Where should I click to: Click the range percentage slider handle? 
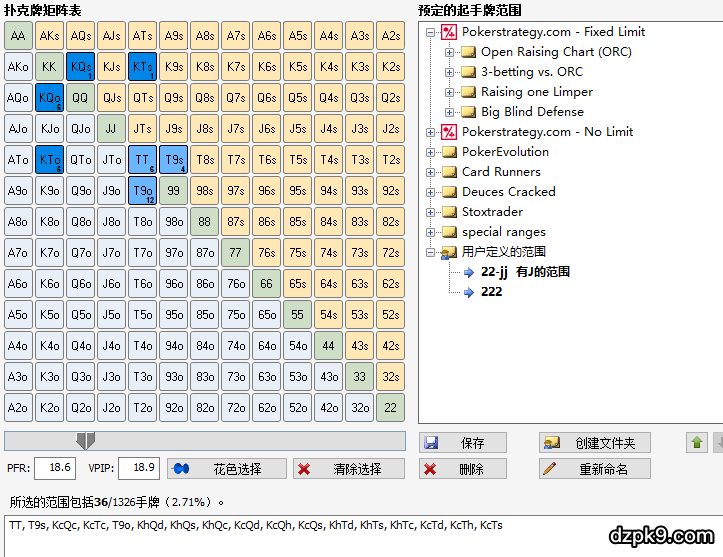point(86,441)
